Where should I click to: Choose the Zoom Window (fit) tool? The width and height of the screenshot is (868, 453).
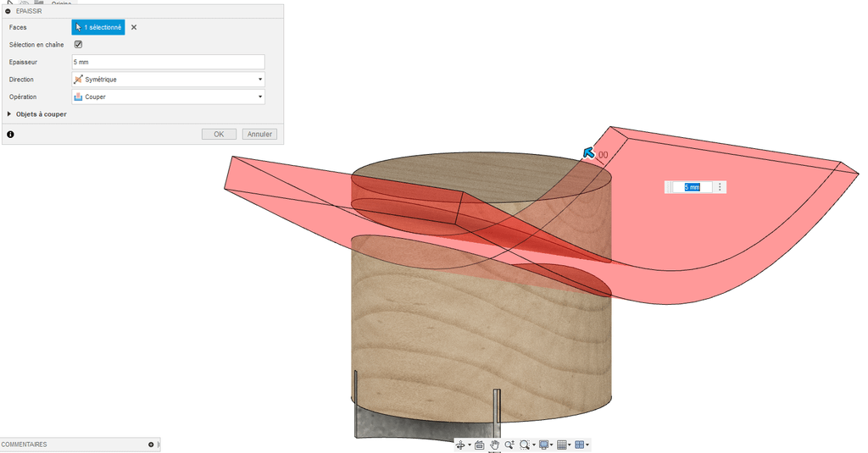point(524,445)
